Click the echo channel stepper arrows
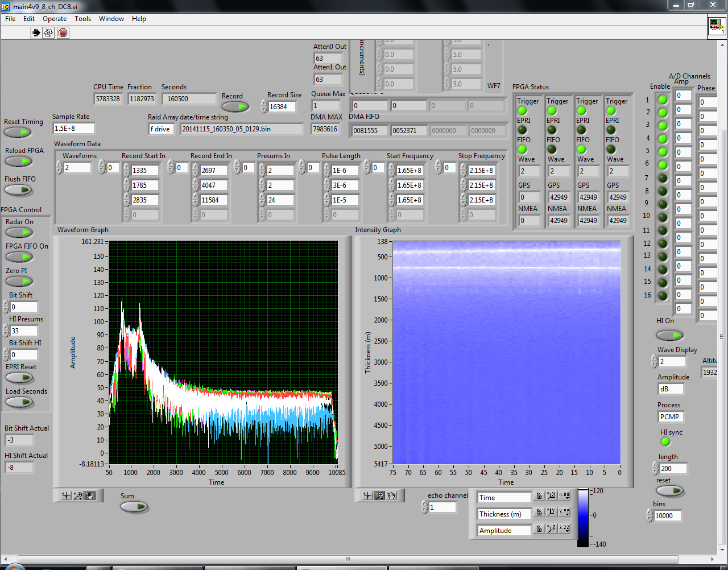The height and width of the screenshot is (570, 728). click(x=424, y=507)
